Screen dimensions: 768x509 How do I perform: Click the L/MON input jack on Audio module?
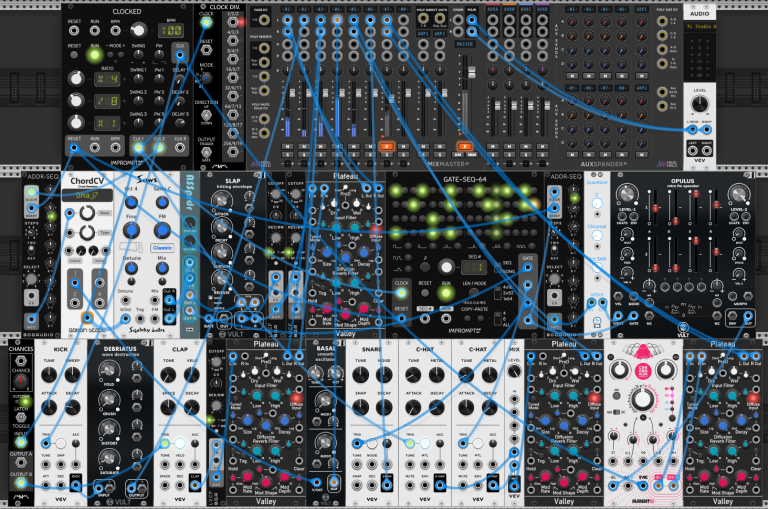point(693,130)
